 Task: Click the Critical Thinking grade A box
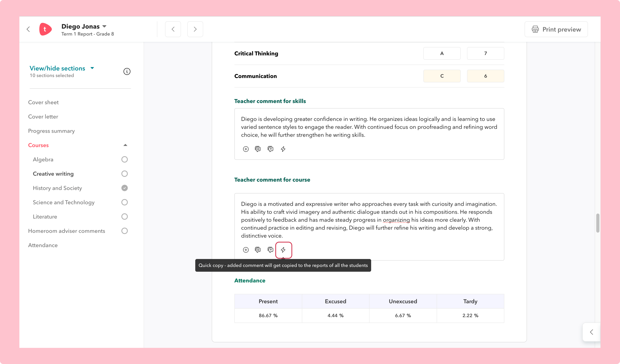coord(442,53)
